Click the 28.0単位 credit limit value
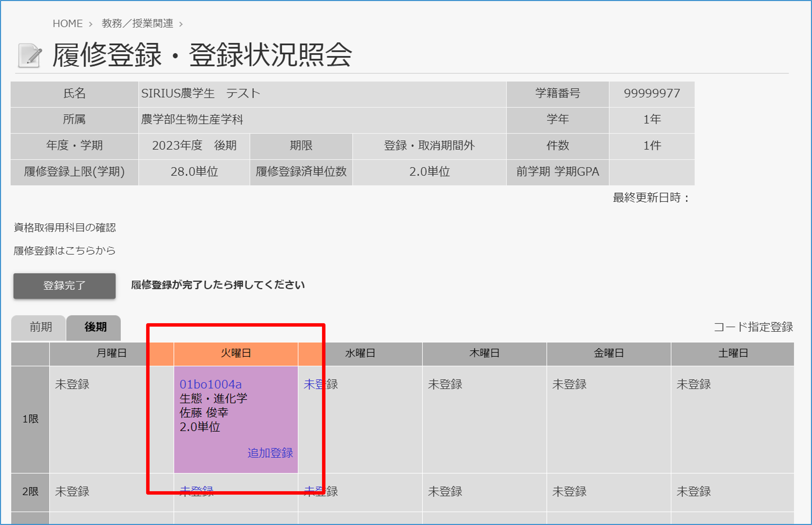The image size is (812, 525). point(194,172)
